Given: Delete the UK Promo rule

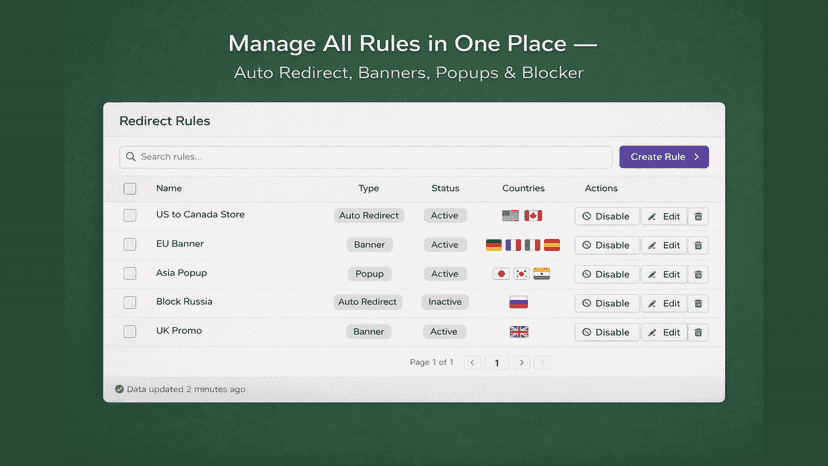Looking at the screenshot, I should pyautogui.click(x=698, y=332).
